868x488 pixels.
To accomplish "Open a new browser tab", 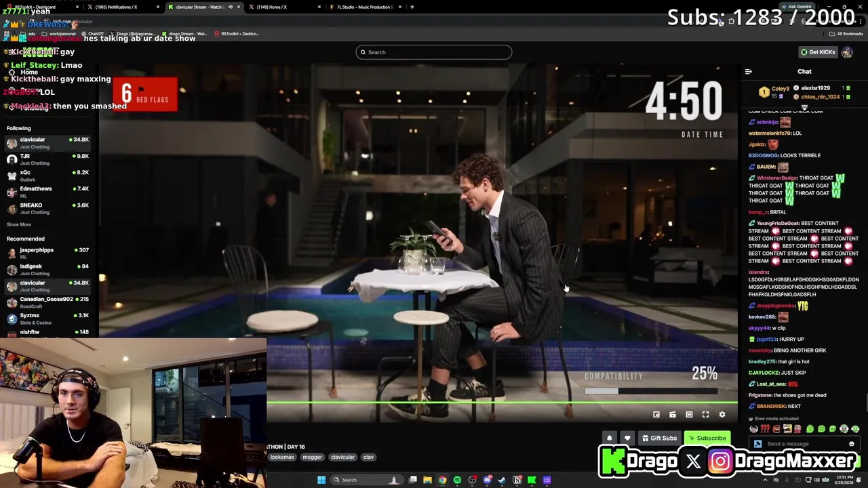I will pyautogui.click(x=412, y=7).
